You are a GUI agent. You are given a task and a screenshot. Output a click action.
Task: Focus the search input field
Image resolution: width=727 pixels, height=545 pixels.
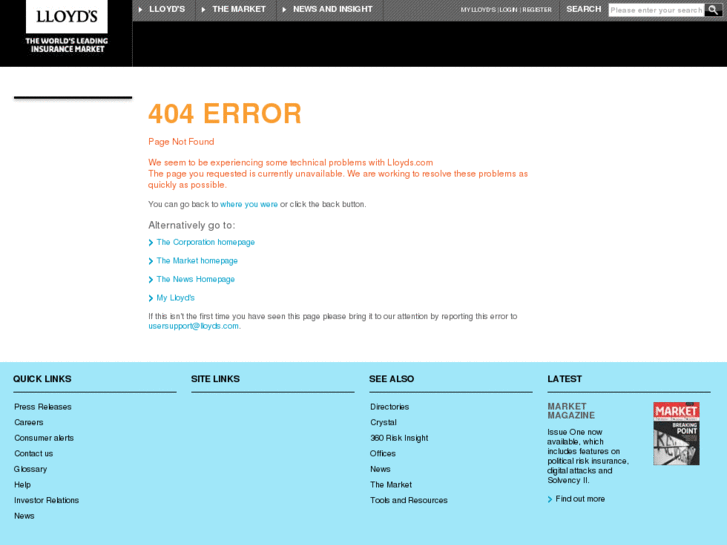pos(656,10)
